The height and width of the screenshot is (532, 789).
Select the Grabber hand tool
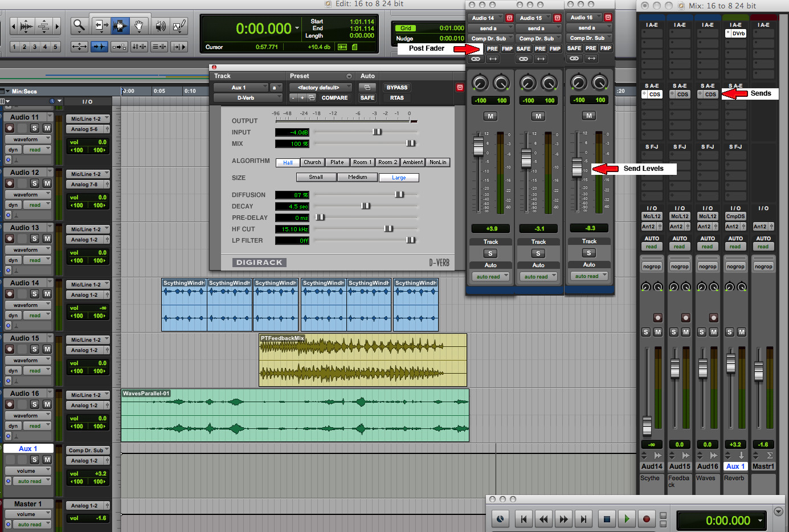coord(139,26)
